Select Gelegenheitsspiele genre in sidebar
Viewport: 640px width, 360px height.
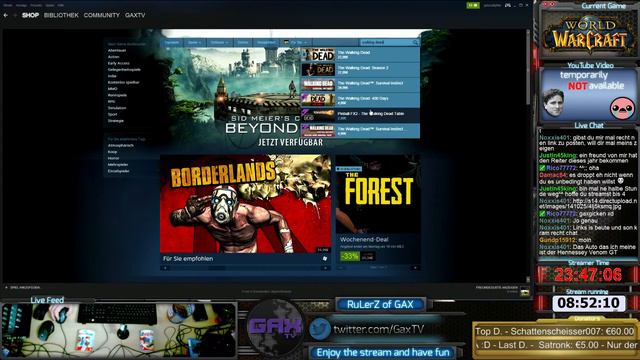pyautogui.click(x=124, y=69)
